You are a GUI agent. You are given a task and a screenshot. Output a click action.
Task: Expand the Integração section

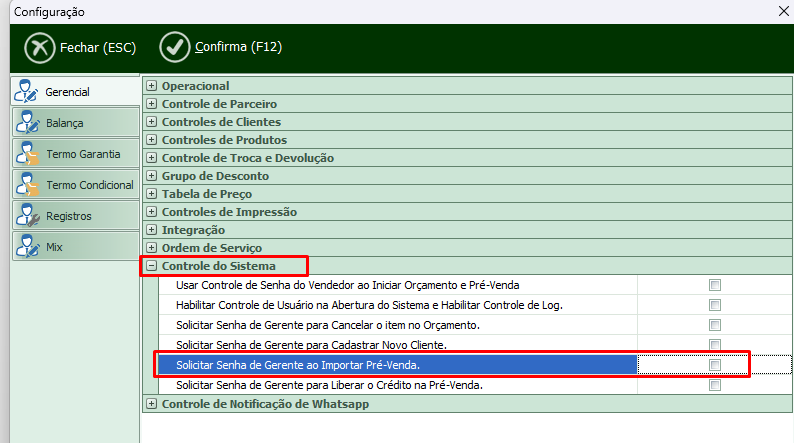(x=151, y=229)
